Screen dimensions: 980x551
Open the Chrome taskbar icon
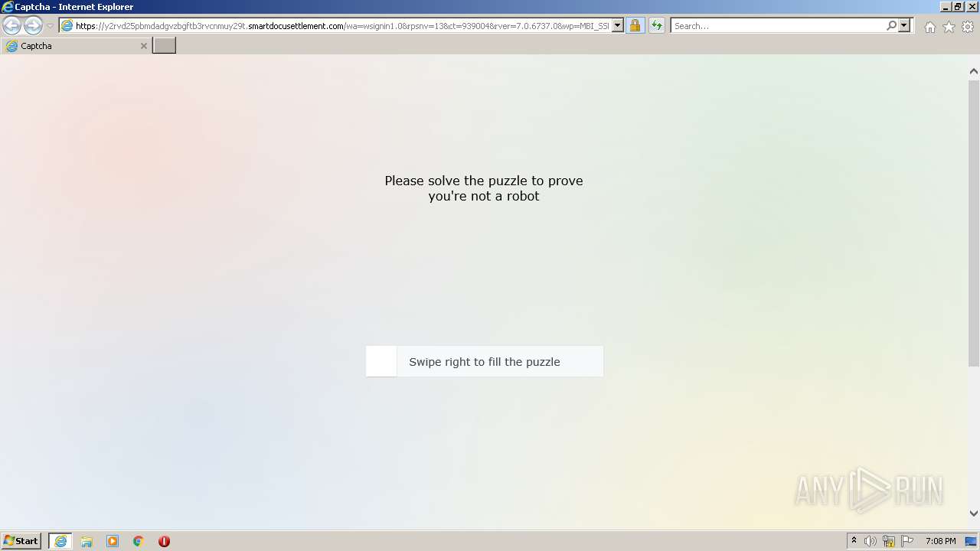click(139, 541)
